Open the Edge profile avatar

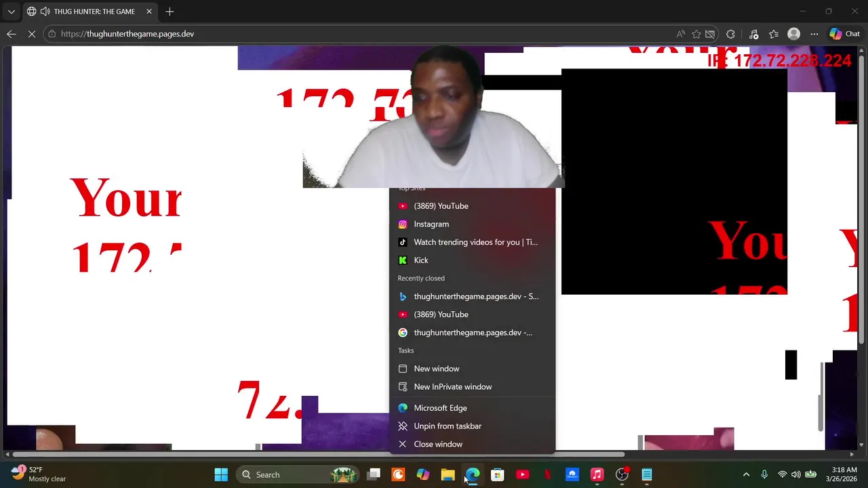coord(793,34)
